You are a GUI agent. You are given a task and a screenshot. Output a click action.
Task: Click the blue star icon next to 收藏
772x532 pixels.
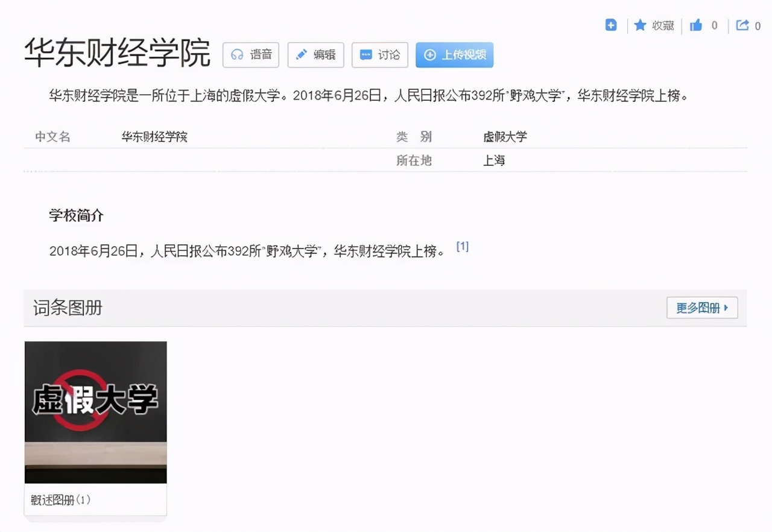pos(641,25)
